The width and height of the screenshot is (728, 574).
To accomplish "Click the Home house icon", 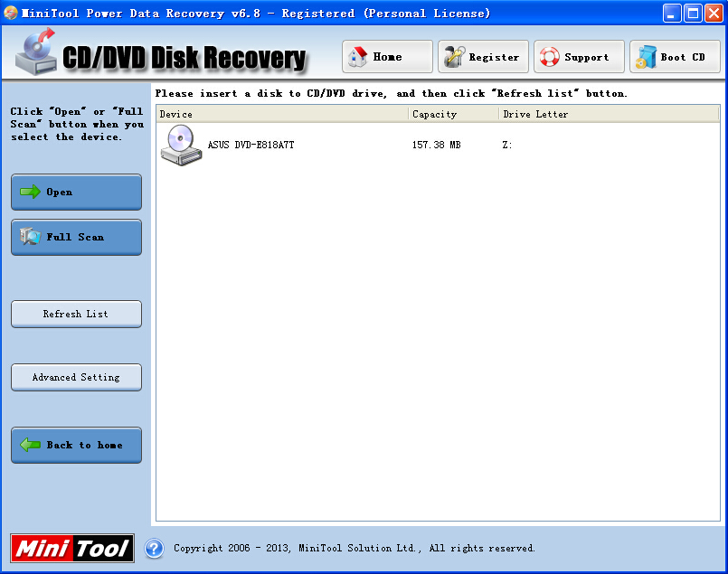I will click(x=358, y=57).
